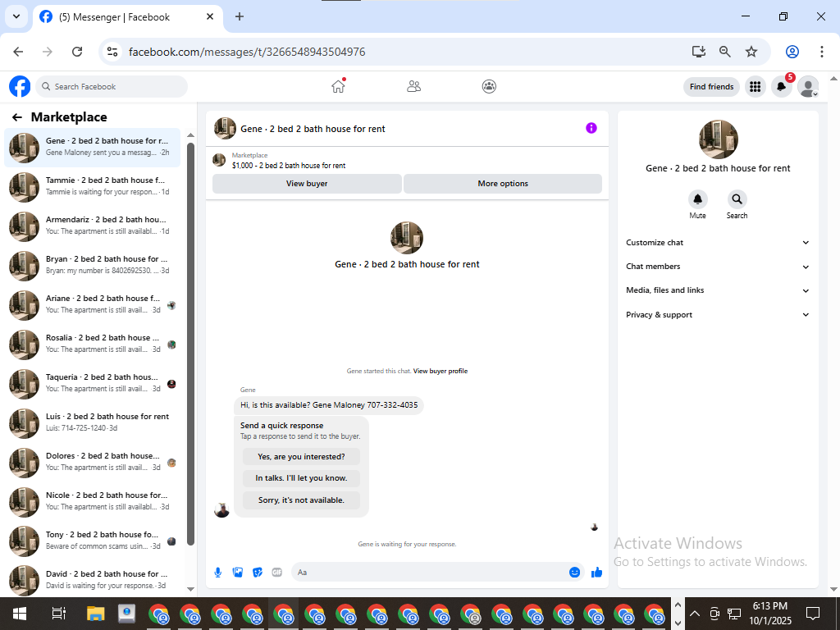Open Bryan's conversation in chat list

coord(92,266)
